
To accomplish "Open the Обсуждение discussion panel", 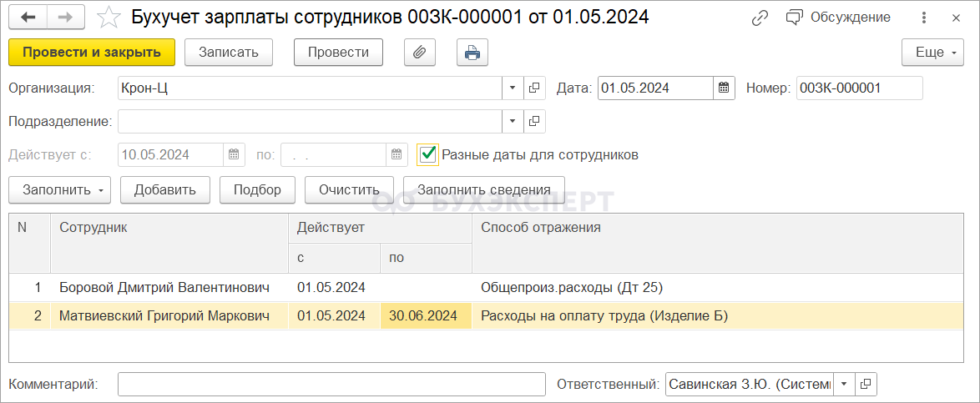I will [x=838, y=18].
